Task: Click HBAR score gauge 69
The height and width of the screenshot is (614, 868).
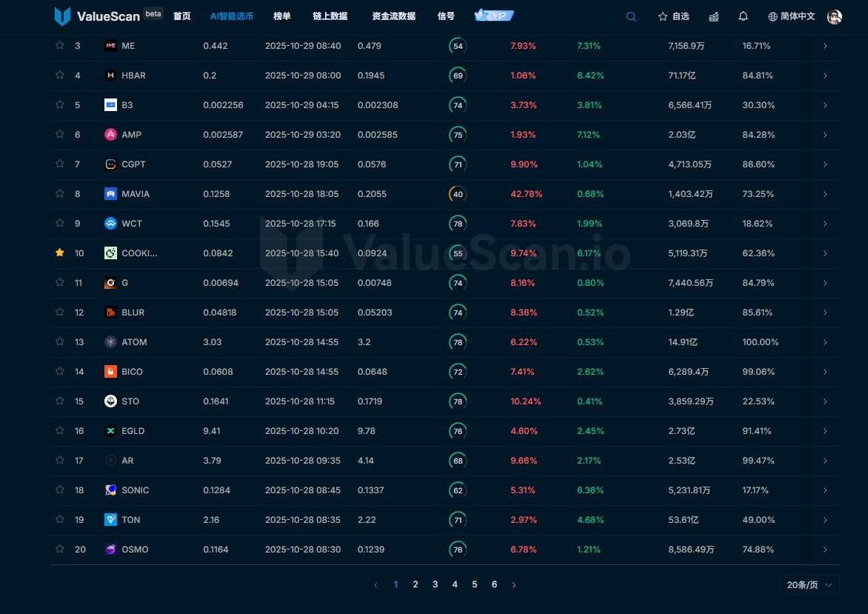Action: (x=458, y=76)
